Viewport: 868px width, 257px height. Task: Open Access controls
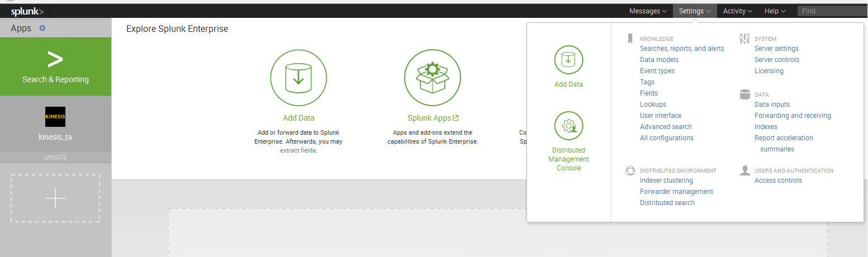(778, 180)
